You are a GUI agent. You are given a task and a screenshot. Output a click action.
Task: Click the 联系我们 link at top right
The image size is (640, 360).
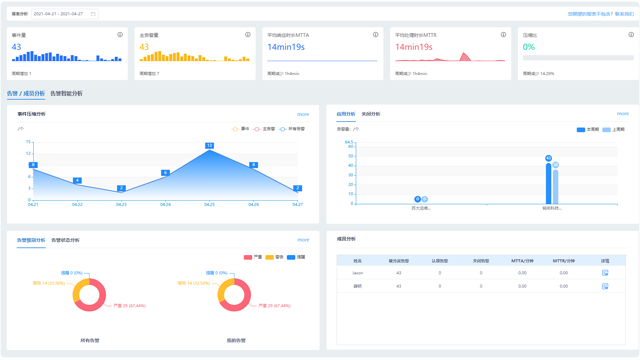coord(624,14)
